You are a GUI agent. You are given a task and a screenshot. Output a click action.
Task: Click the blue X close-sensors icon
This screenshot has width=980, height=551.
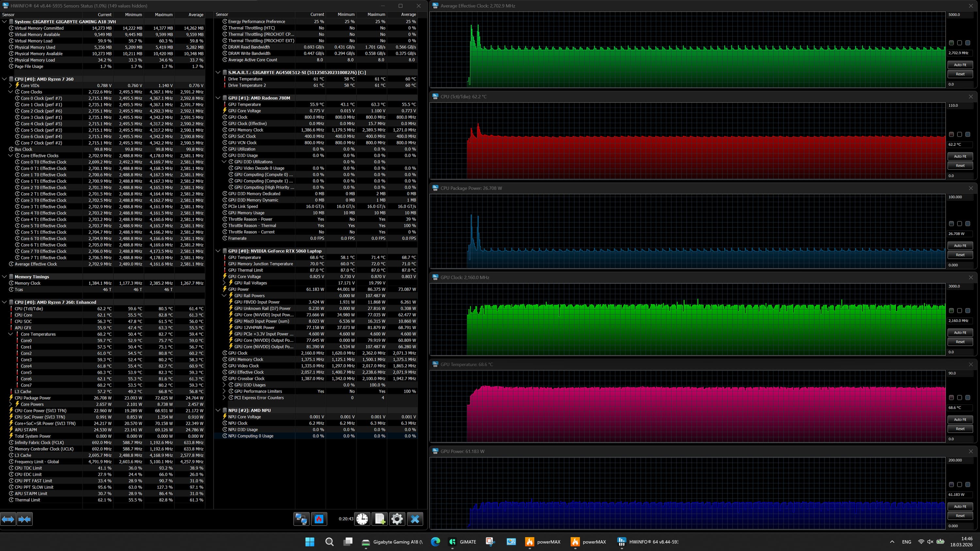tap(415, 519)
